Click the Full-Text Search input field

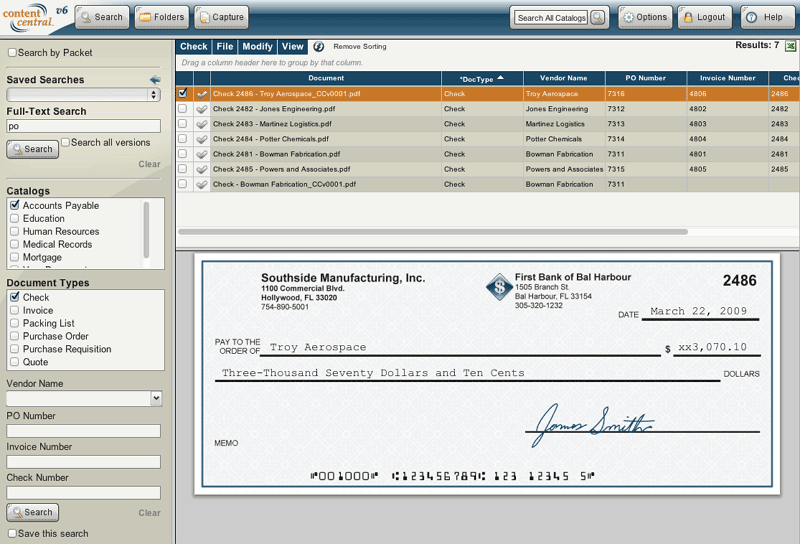coord(84,126)
